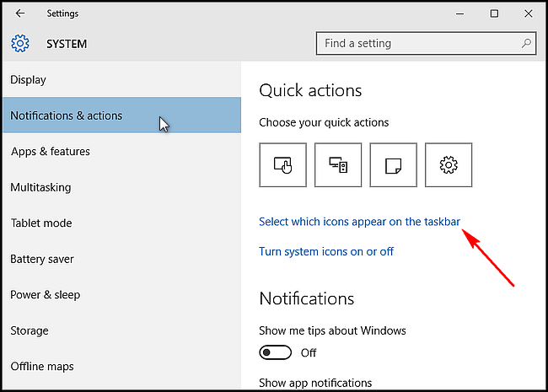
Task: Select Storage in the sidebar
Action: (x=121, y=330)
